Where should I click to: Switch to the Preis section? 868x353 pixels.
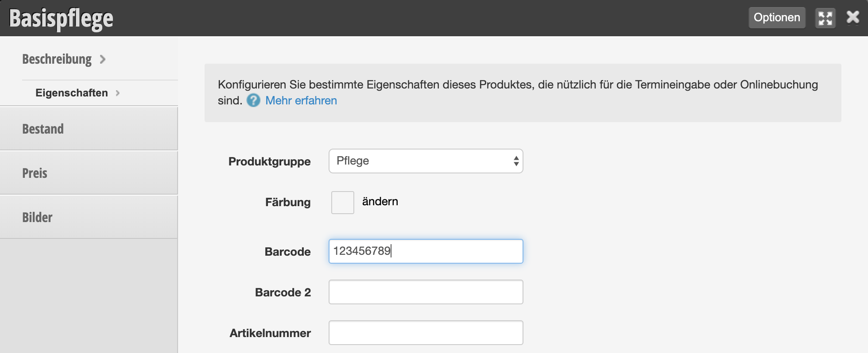89,173
